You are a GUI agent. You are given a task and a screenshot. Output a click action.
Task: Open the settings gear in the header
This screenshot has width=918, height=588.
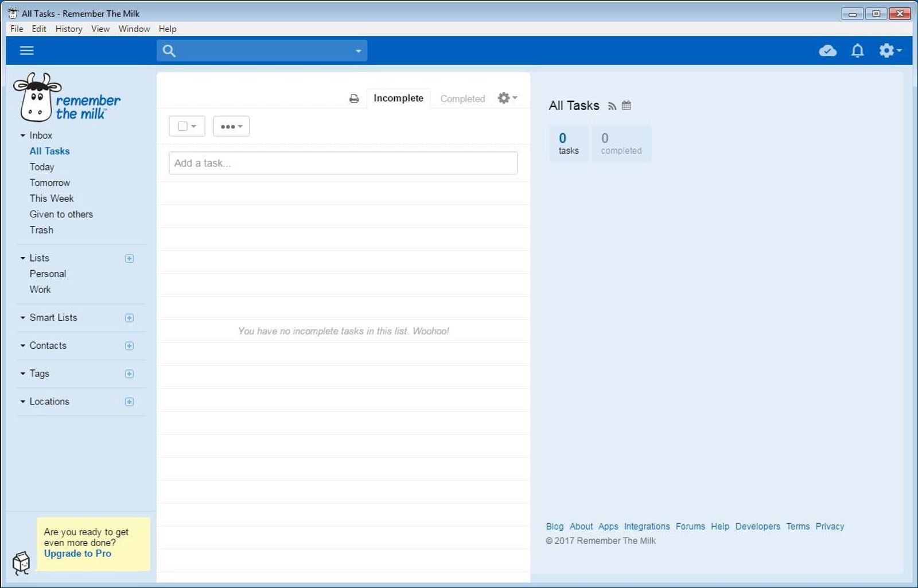click(890, 50)
